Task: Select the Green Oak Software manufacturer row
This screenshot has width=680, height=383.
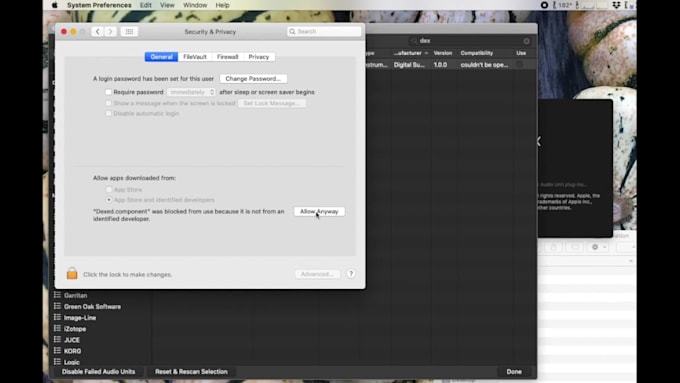Action: [102, 307]
